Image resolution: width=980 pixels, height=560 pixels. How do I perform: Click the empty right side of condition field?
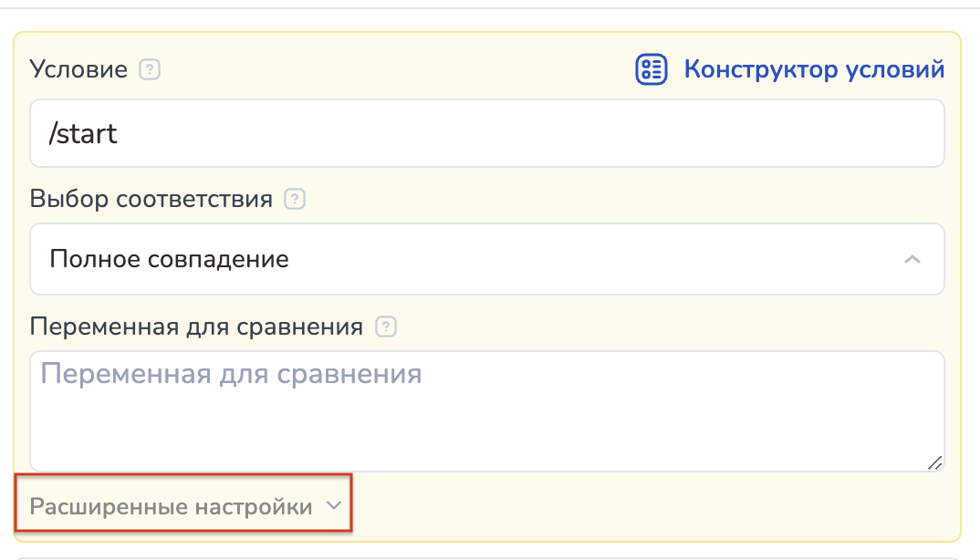pos(730,134)
